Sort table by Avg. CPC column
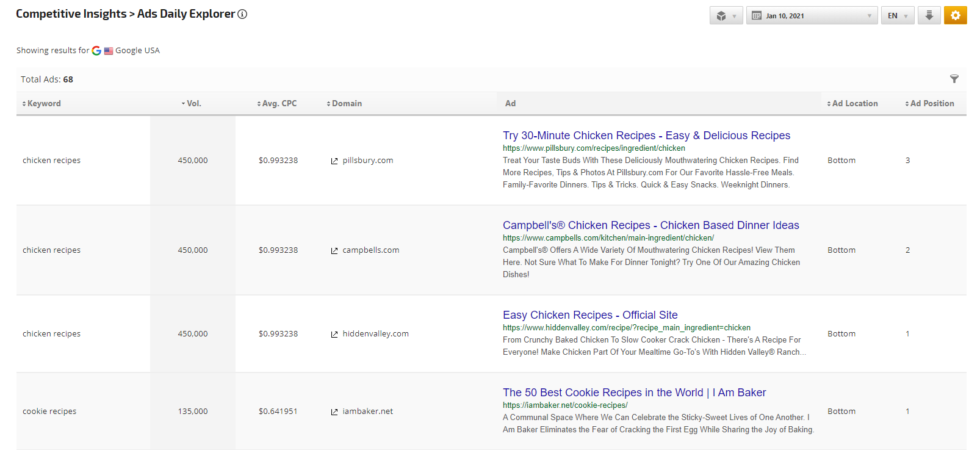Image resolution: width=980 pixels, height=450 pixels. [278, 104]
